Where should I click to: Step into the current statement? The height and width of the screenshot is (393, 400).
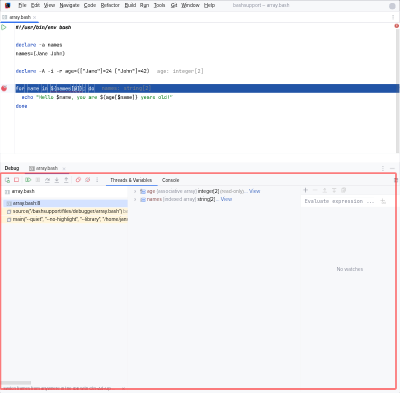click(x=57, y=180)
